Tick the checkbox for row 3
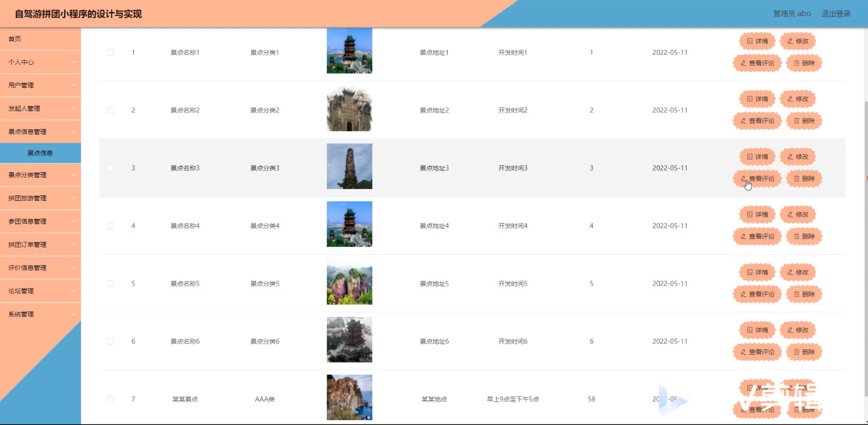868x425 pixels. click(111, 168)
